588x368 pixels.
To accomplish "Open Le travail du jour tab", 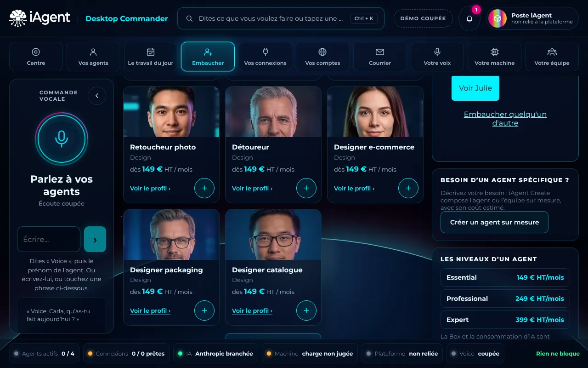I will (151, 57).
